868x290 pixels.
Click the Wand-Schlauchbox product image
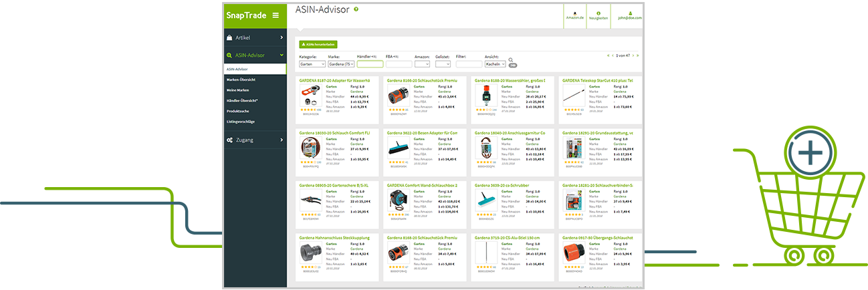(x=398, y=201)
